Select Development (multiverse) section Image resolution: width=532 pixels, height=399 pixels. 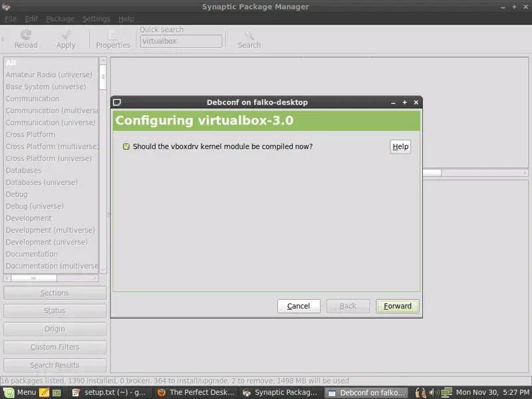(51, 230)
